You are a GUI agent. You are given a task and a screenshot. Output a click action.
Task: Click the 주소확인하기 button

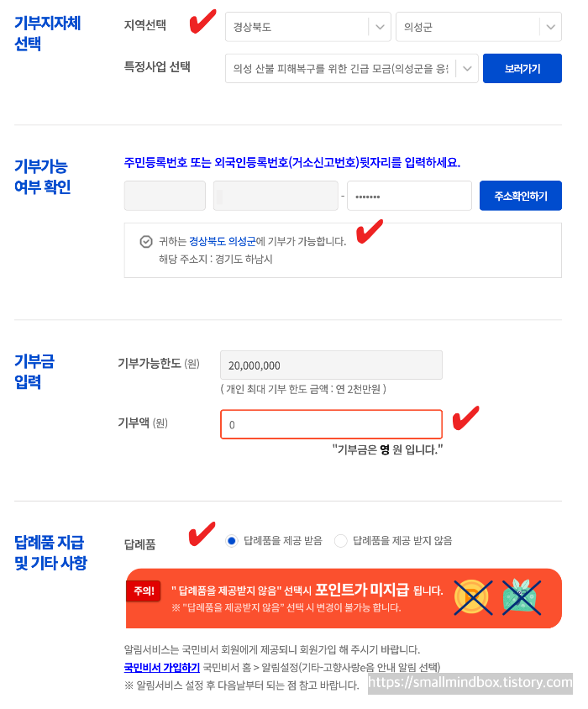(x=521, y=196)
